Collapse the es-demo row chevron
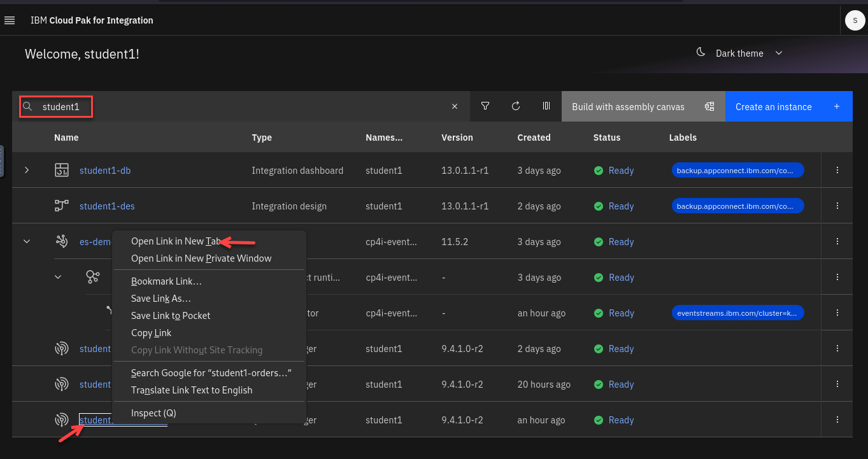The width and height of the screenshot is (868, 459). [27, 241]
